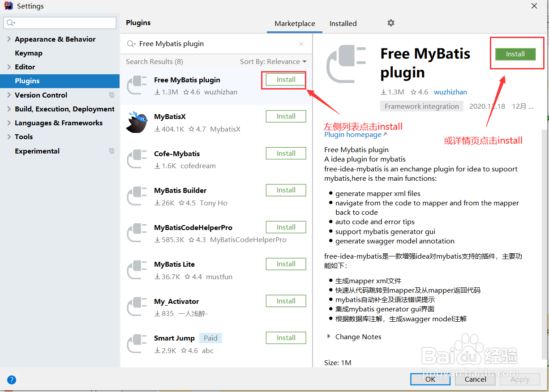Install Free MyBatis plugin from list
This screenshot has height=392, width=549.
pyautogui.click(x=286, y=80)
